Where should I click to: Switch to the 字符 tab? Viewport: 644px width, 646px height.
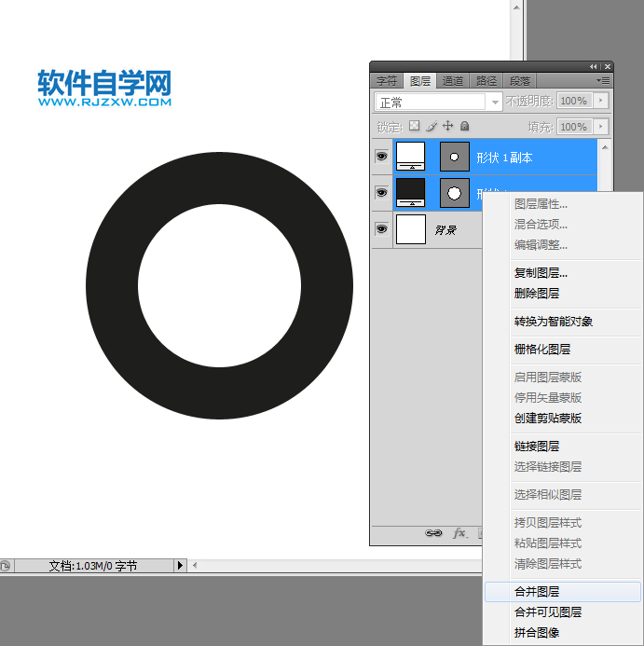387,81
